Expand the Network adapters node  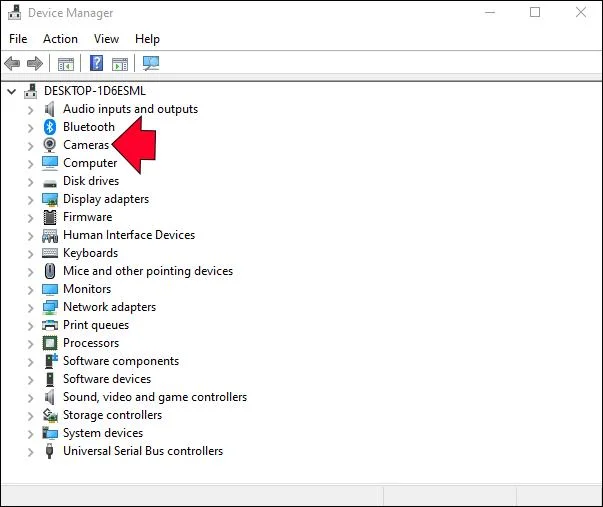pos(30,308)
